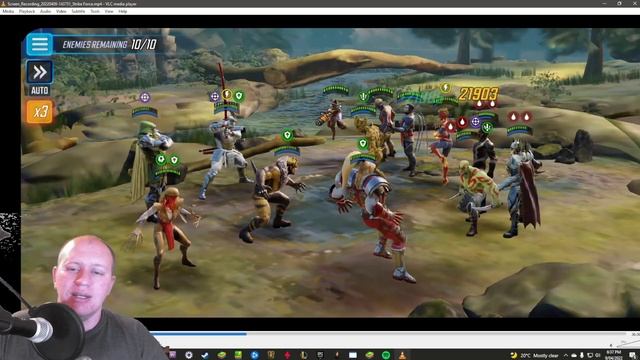
Task: Open the Media menu
Action: coord(8,11)
